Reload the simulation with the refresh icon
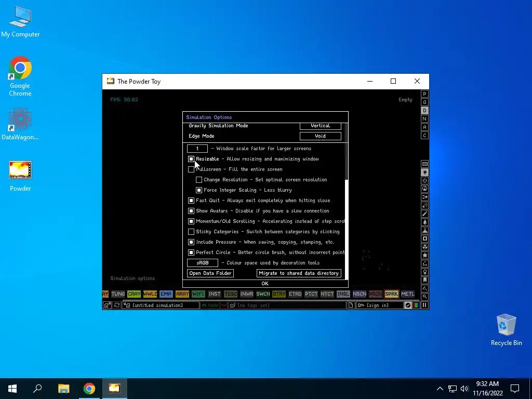This screenshot has height=399, width=532. point(117,305)
